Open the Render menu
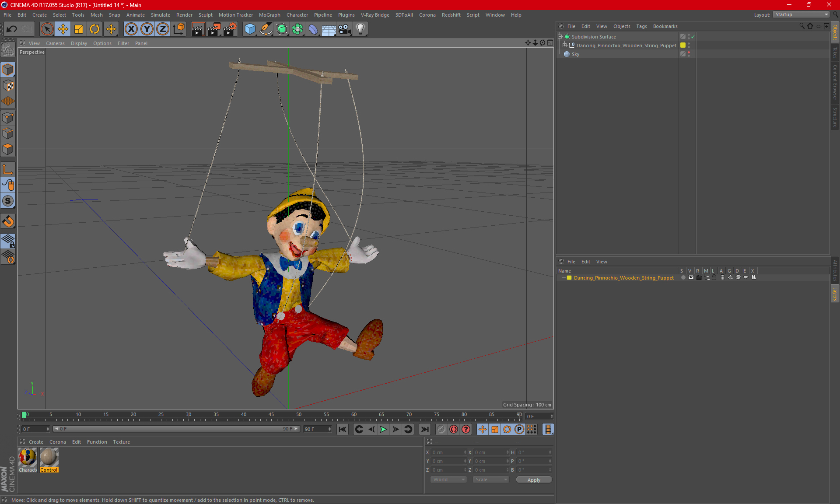This screenshot has height=504, width=840. coord(184,15)
